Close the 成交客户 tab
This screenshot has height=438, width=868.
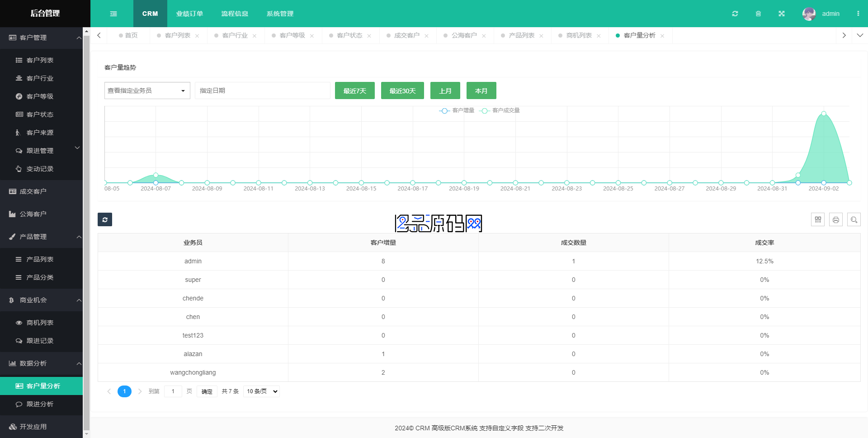[426, 36]
